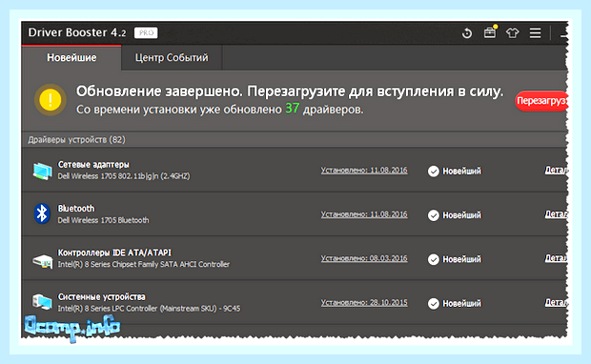Screen dimensions: 591x364
Task: Click Новейший status in Сетевые адаптеры row
Action: tap(461, 172)
